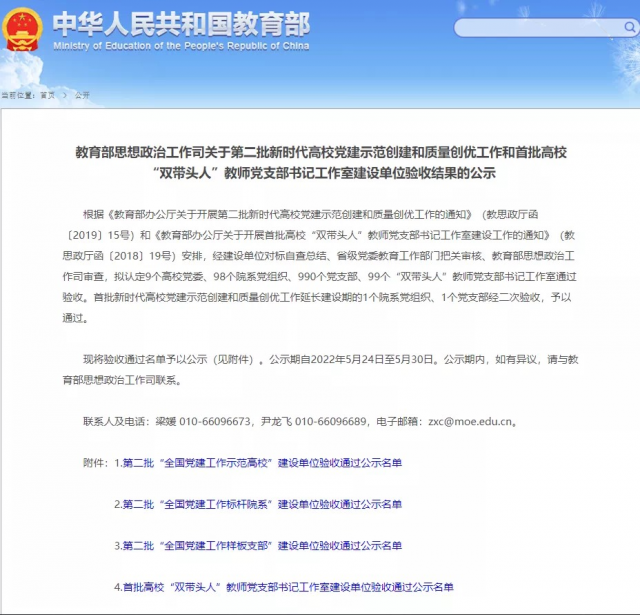The image size is (640, 615).
Task: Click the 中华人民共和国教育部 site title
Action: click(181, 24)
